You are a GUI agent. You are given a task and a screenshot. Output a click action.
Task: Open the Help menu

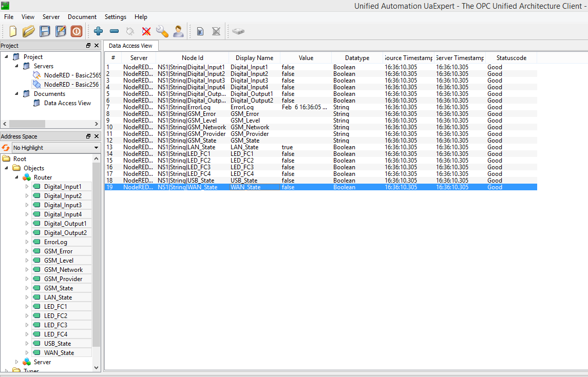[x=141, y=17]
